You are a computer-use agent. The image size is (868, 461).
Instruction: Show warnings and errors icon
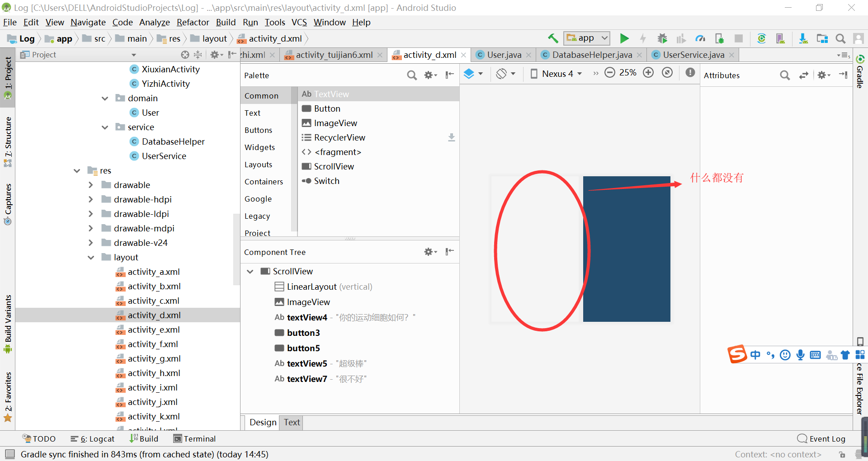tap(690, 73)
